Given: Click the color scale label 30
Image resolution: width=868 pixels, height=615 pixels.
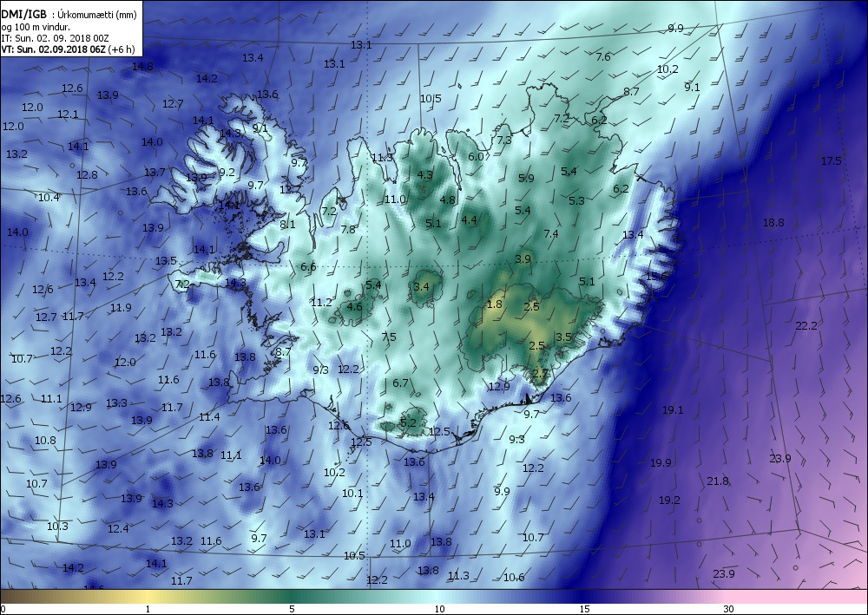Looking at the screenshot, I should tap(728, 610).
